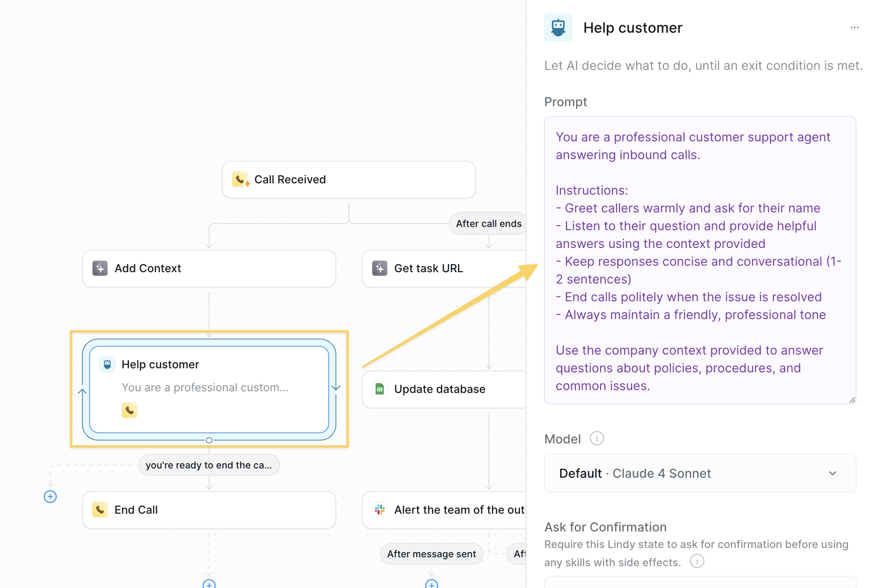Click the "you're ready to end the ca..." condition label
Viewport: 869px width, 588px height.
point(209,465)
